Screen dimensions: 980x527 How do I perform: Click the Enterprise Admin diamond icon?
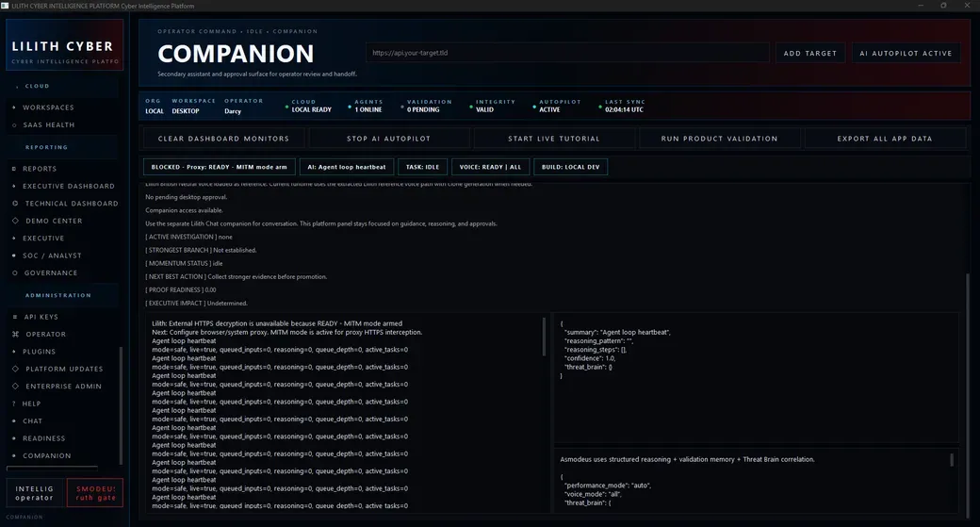click(x=16, y=387)
